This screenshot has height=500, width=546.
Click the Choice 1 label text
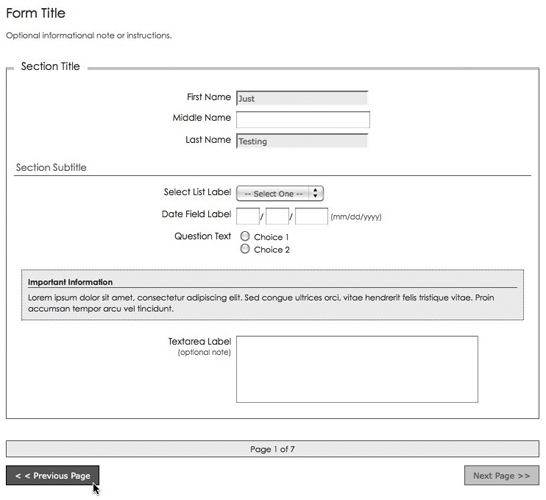click(x=271, y=237)
